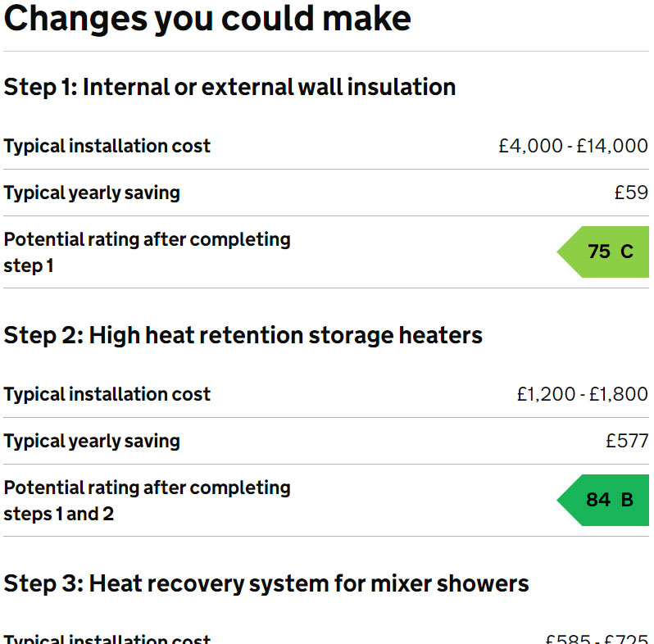Click the pointed left tip of the 84 B arrow
The image size is (654, 644).
point(561,500)
